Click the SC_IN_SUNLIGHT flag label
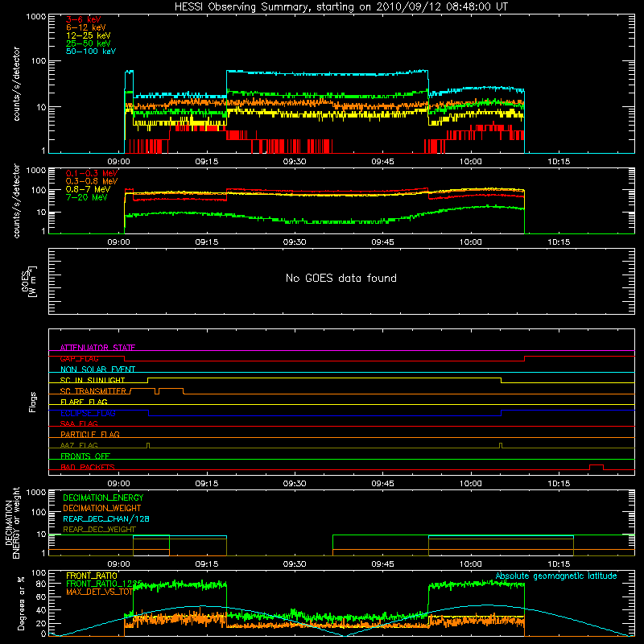 pos(93,380)
